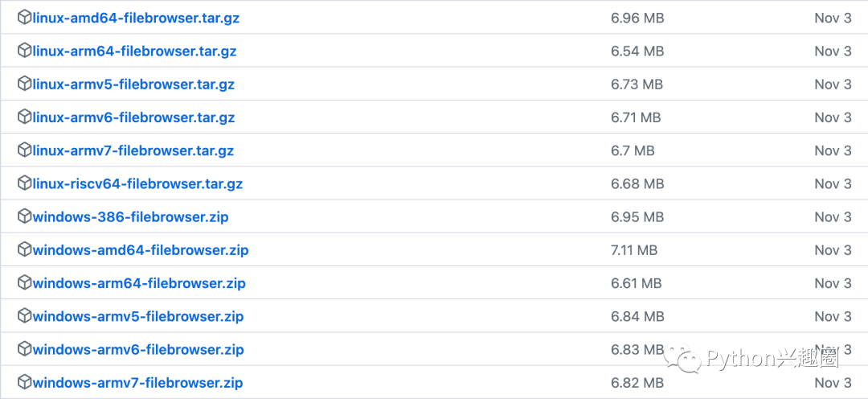The width and height of the screenshot is (868, 399).
Task: Download linux-armv5-filebrowser.tar.gz asset
Action: [133, 84]
